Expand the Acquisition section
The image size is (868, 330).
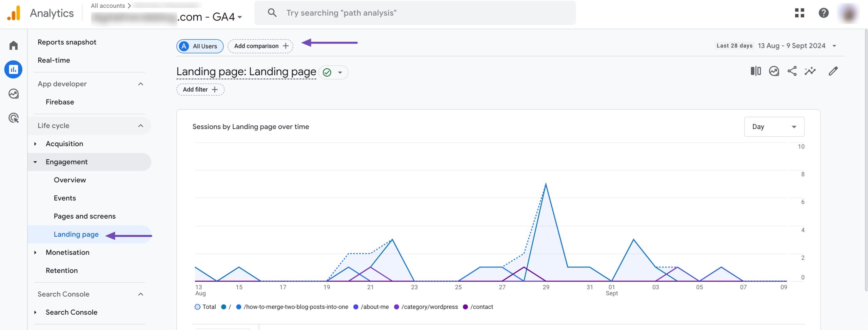(x=64, y=143)
